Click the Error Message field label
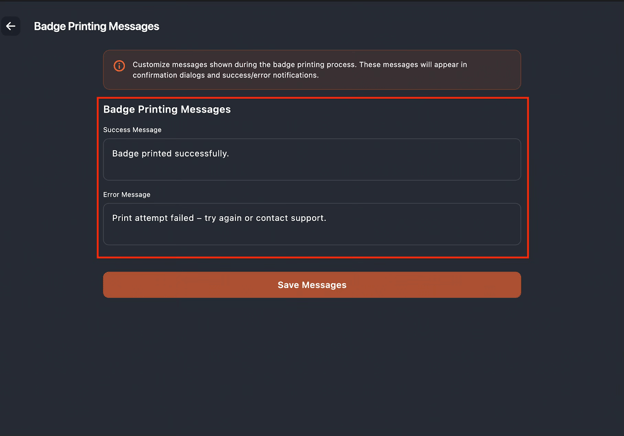 127,194
